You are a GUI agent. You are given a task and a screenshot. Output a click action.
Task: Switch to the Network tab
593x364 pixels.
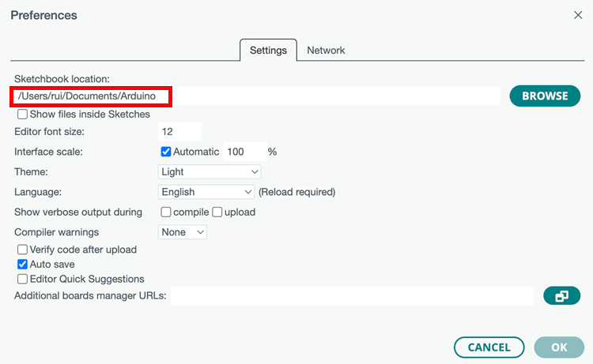[x=326, y=50]
